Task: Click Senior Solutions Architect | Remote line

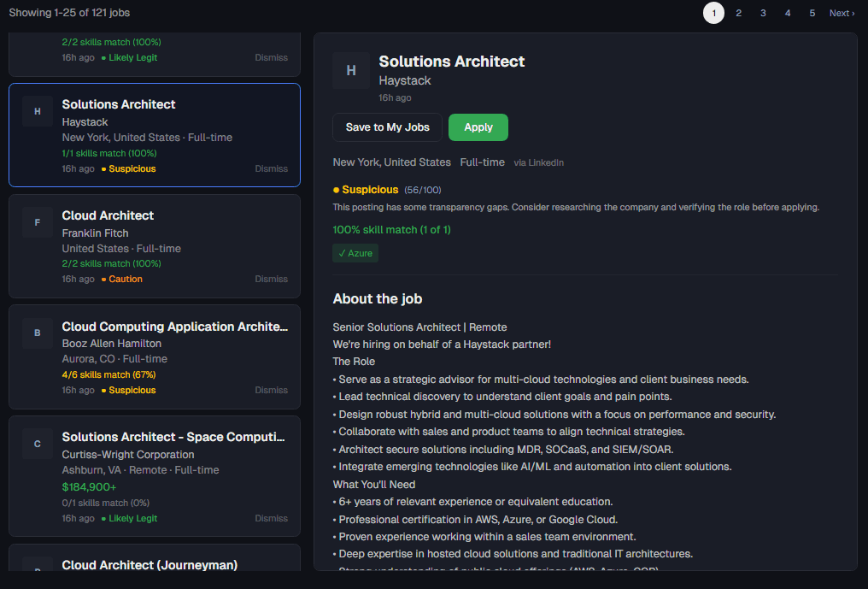Action: point(419,327)
